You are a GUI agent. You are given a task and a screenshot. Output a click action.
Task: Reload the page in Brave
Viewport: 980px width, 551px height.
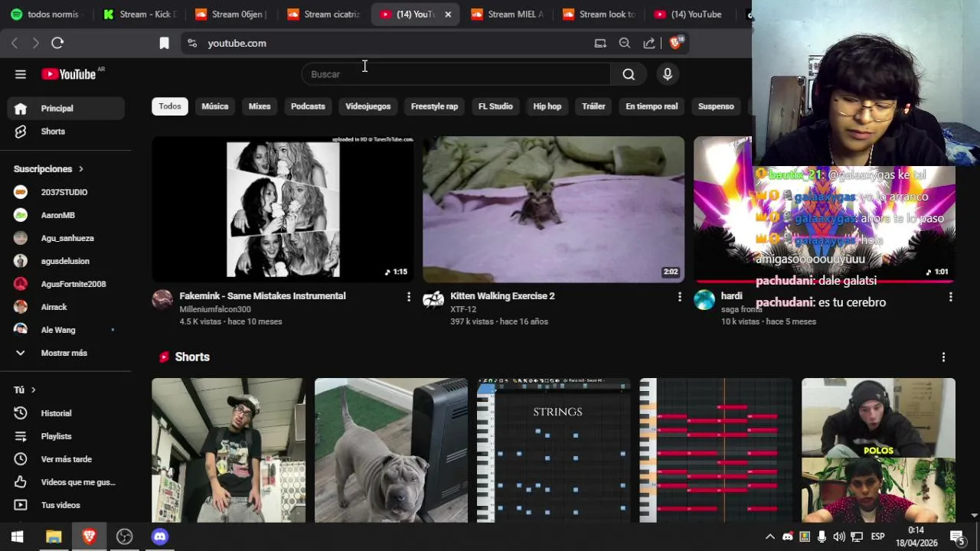[x=57, y=44]
